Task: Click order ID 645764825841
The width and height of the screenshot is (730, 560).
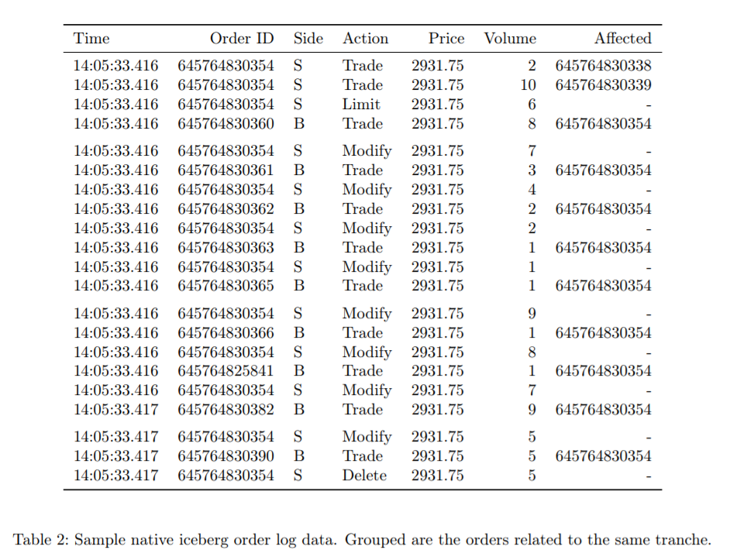Action: coord(226,371)
